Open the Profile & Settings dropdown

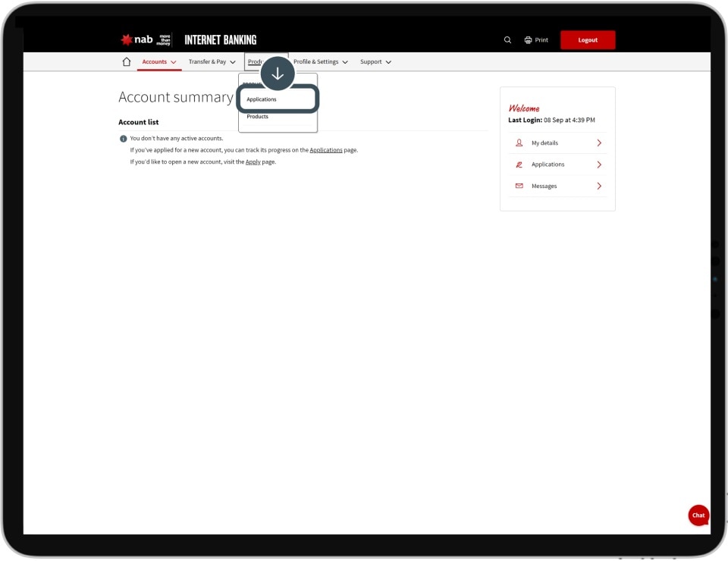pyautogui.click(x=320, y=62)
